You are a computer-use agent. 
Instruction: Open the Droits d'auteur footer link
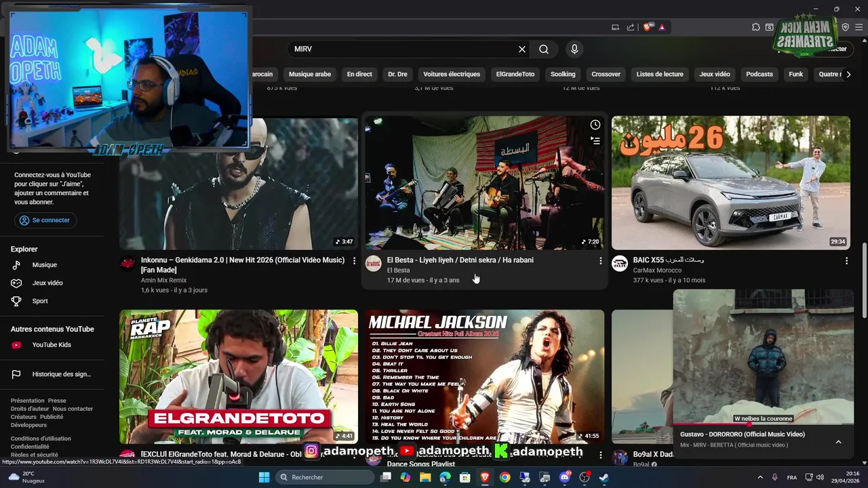coord(30,409)
